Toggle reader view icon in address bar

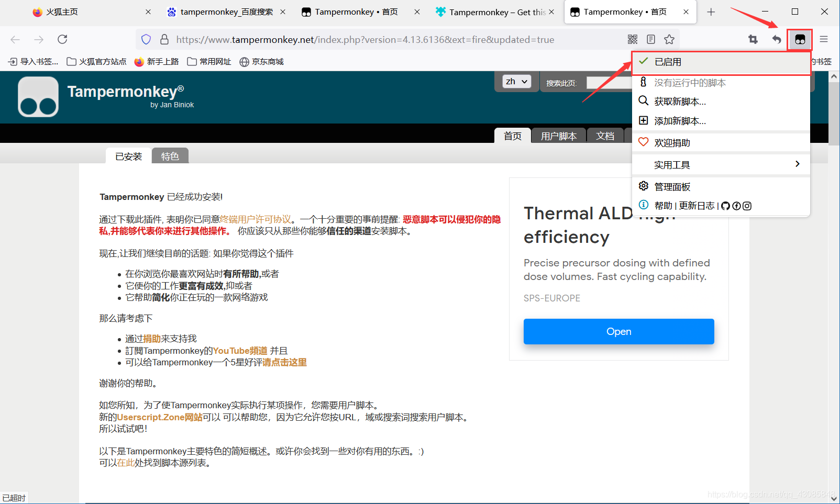[651, 39]
